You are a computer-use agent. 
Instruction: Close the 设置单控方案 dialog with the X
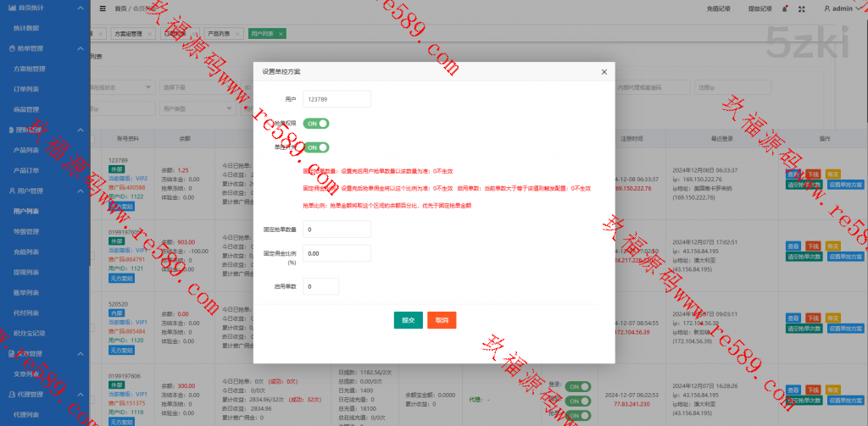click(604, 72)
